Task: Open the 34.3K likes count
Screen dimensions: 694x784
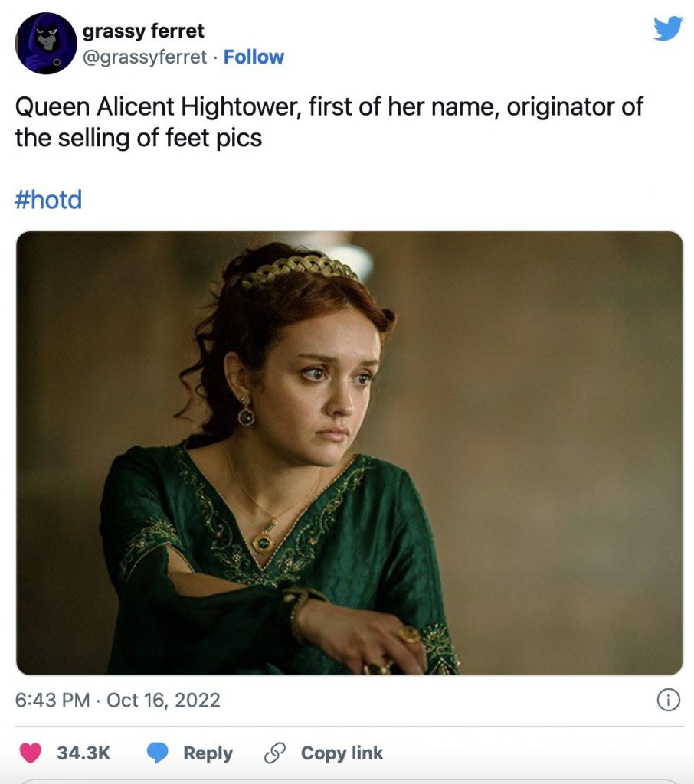Action: (x=83, y=753)
